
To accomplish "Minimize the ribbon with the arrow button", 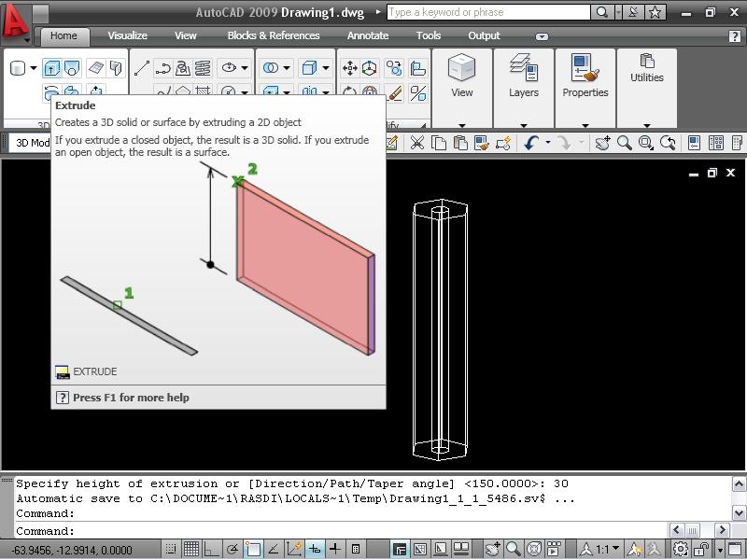I will (x=542, y=36).
